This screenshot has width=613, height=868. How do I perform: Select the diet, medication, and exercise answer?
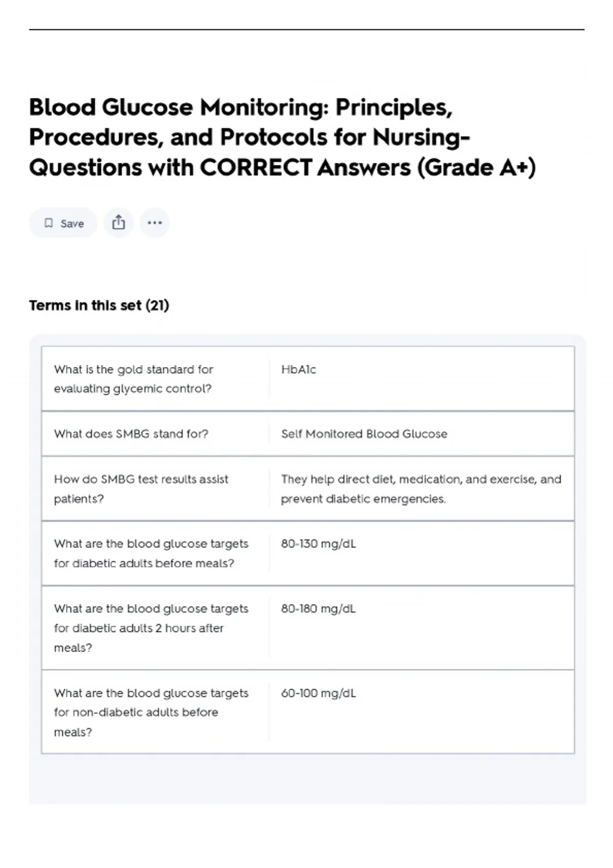[421, 489]
